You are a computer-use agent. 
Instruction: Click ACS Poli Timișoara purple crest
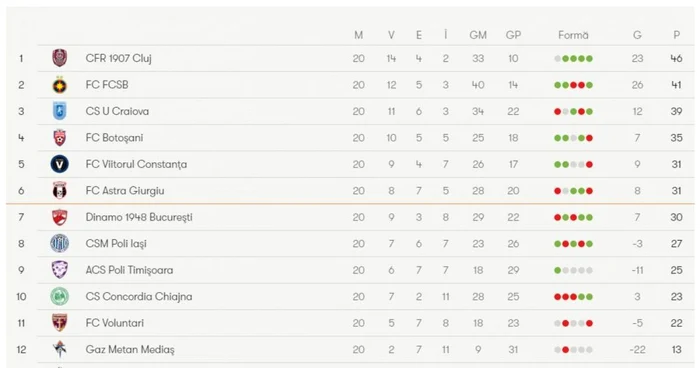[x=59, y=270]
